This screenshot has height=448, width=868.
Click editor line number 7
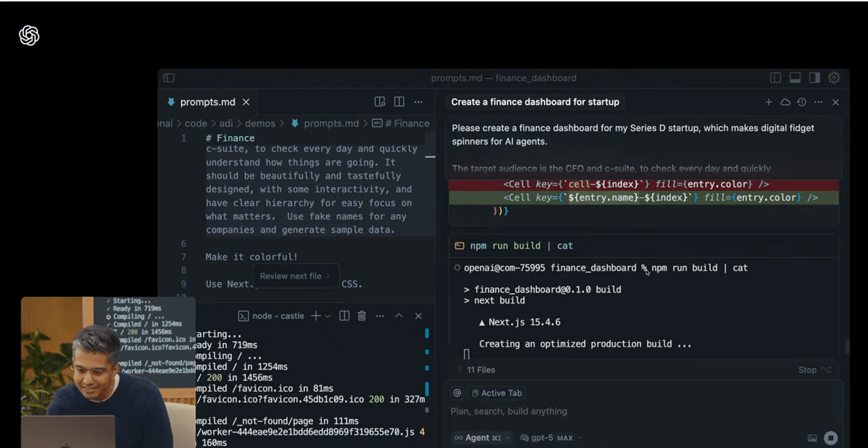183,257
